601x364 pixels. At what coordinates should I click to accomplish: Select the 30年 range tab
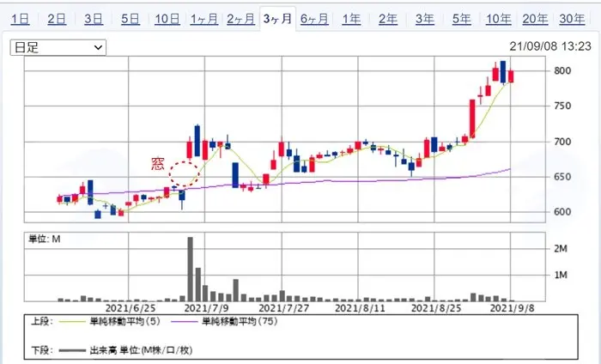coord(572,19)
